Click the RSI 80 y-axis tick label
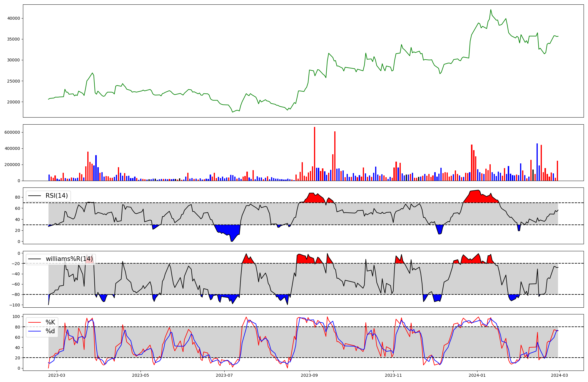This screenshot has width=588, height=382. 18,197
